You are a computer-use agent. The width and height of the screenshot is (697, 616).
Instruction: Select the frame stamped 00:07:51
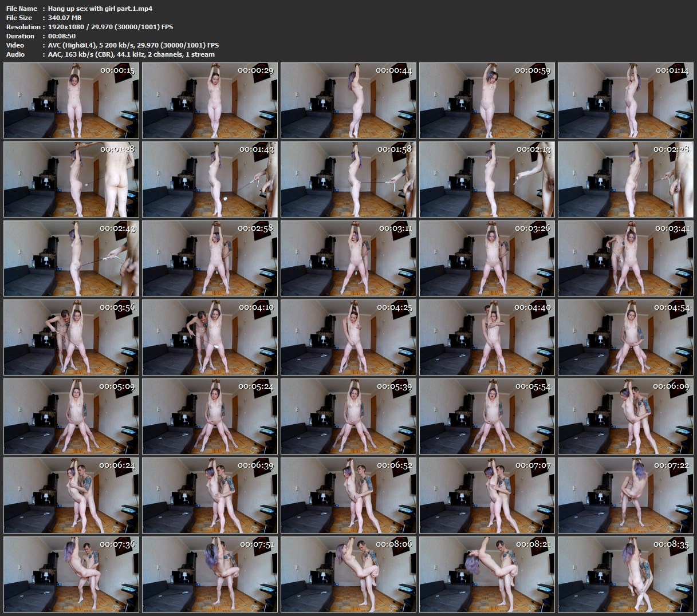[x=210, y=574]
